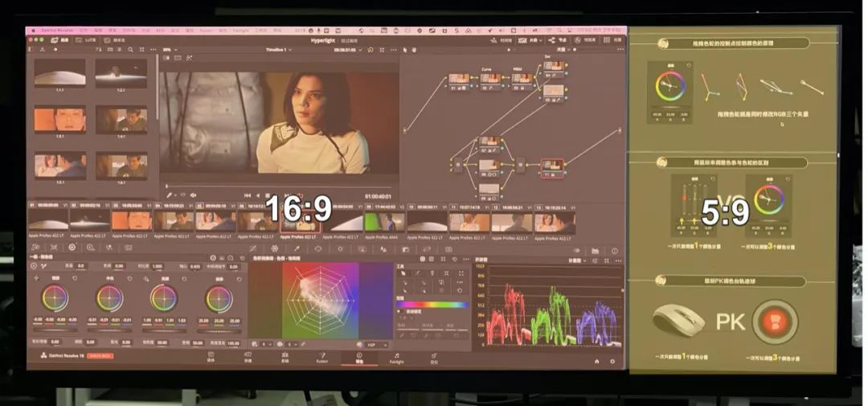Open the Tracker palette
868x406 pixels.
[x=339, y=248]
